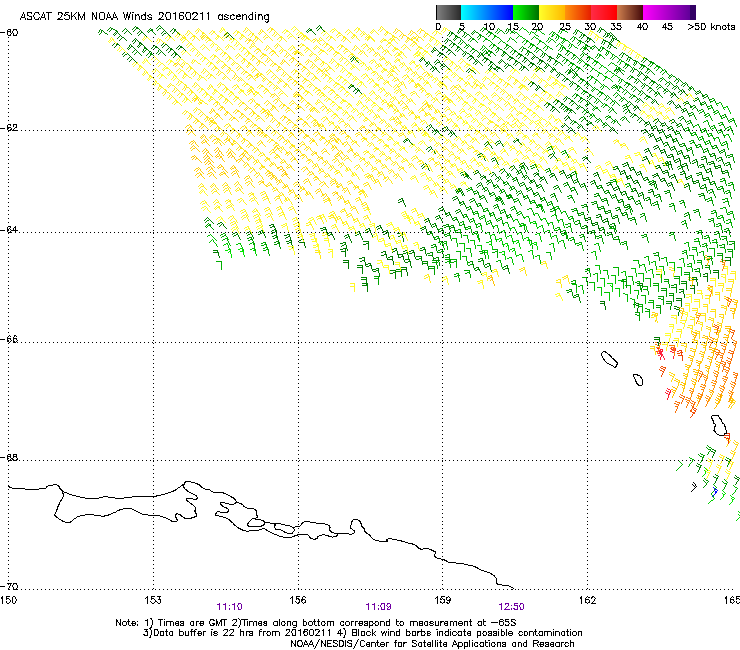Click the blue wind barb near 68.5S 164.5E

click(x=715, y=492)
